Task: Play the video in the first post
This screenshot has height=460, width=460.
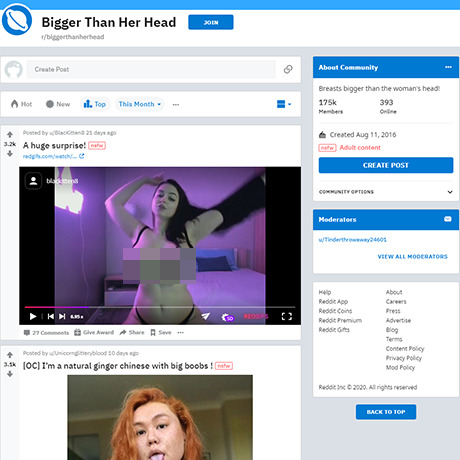Action: [33, 316]
